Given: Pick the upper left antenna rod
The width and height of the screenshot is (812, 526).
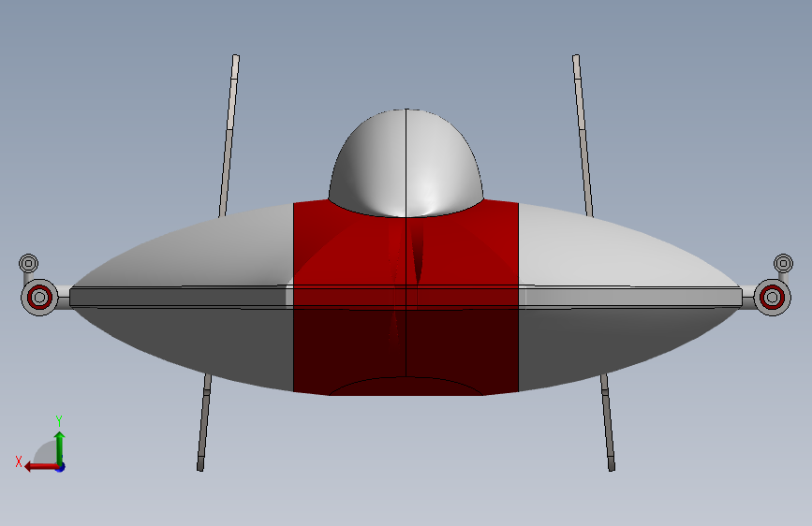Looking at the screenshot, I should 229,136.
